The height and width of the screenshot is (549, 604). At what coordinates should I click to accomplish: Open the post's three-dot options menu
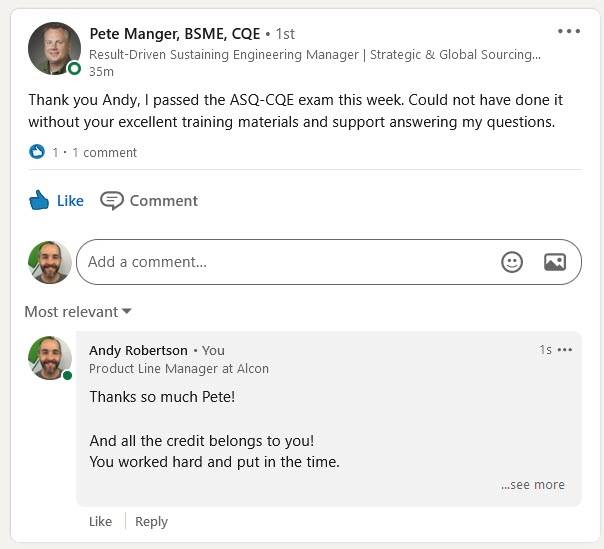(568, 31)
